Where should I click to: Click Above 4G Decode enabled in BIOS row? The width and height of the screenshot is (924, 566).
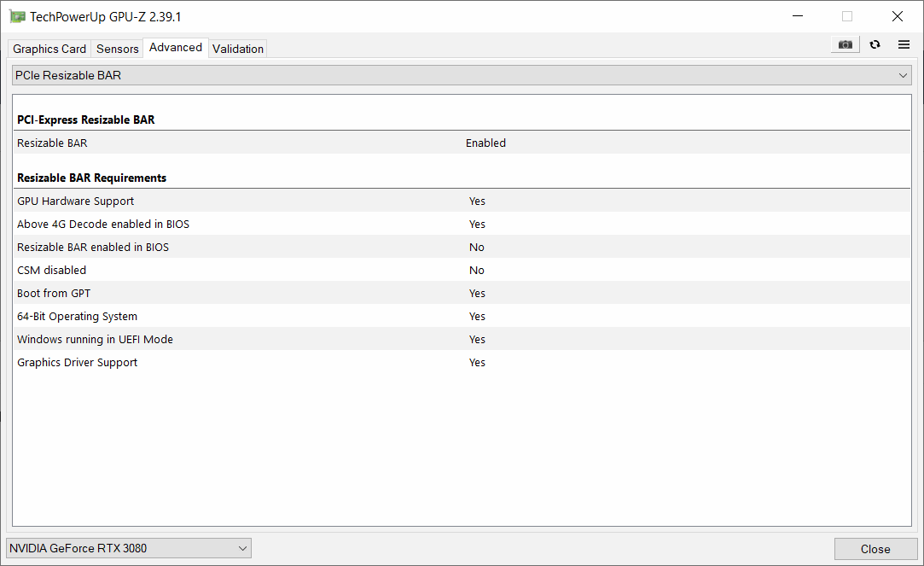[462, 224]
